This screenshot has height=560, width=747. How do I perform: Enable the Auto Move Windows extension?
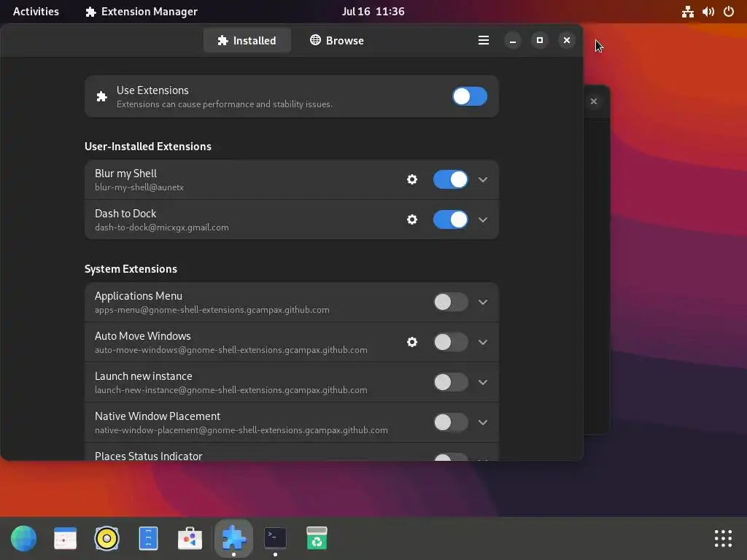(451, 342)
